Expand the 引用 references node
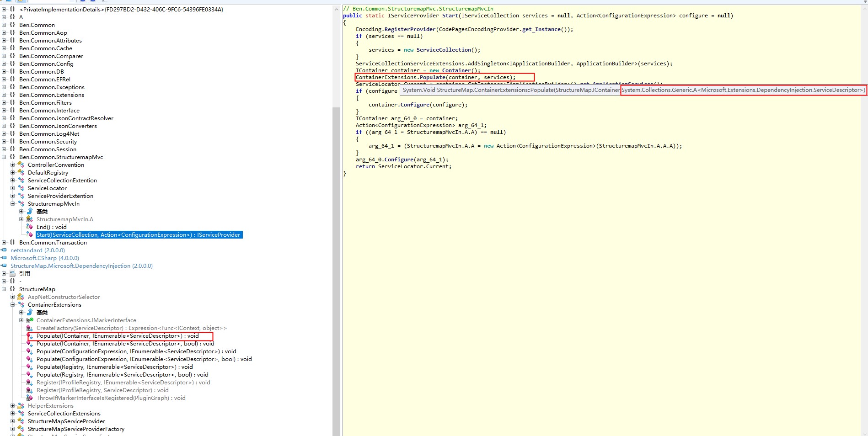Screen dimensions: 868x436 pyautogui.click(x=4, y=273)
